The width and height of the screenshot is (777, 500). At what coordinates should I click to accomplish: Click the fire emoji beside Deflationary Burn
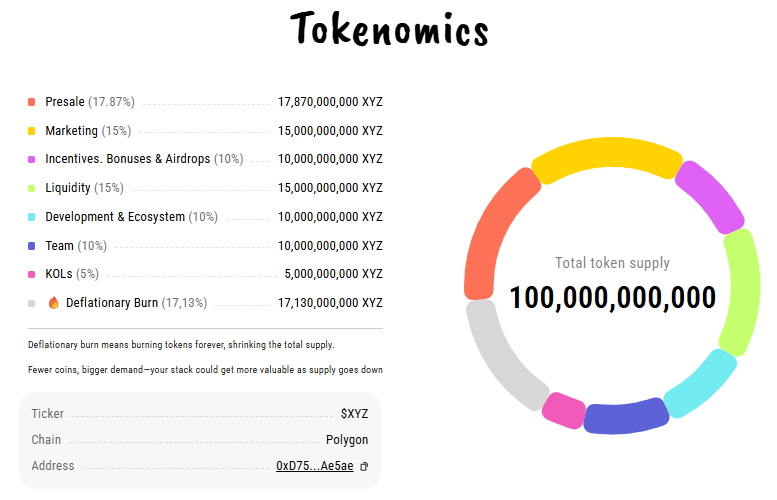click(54, 303)
